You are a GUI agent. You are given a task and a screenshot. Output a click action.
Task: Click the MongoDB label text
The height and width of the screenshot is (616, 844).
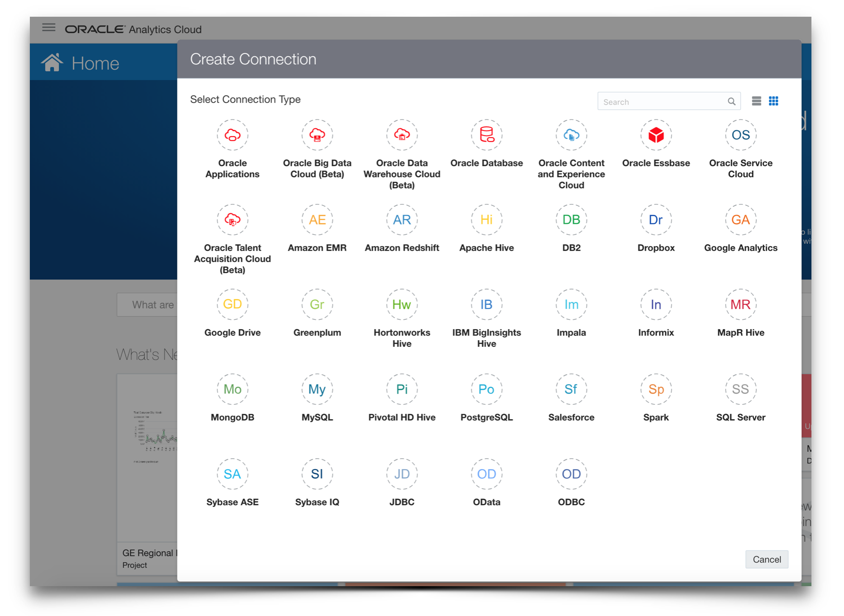[232, 417]
